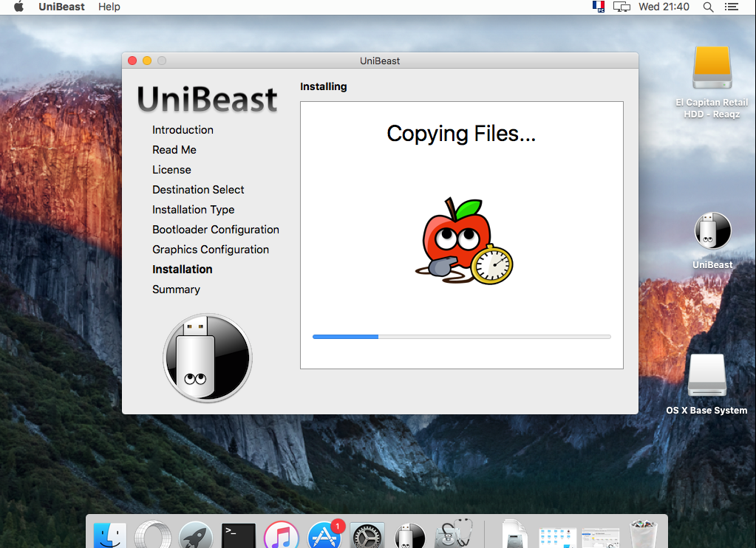Click the Graphics Configuration step
The width and height of the screenshot is (756, 548).
[x=211, y=249]
